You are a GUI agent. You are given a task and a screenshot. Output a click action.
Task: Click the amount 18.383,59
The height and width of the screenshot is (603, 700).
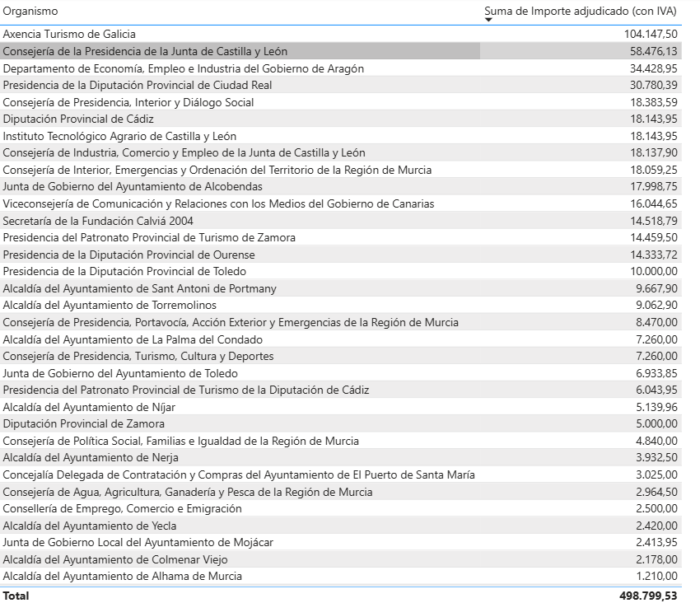(654, 102)
